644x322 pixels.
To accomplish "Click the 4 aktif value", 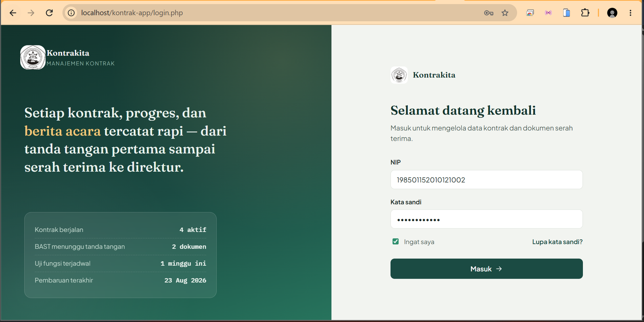I will 193,230.
